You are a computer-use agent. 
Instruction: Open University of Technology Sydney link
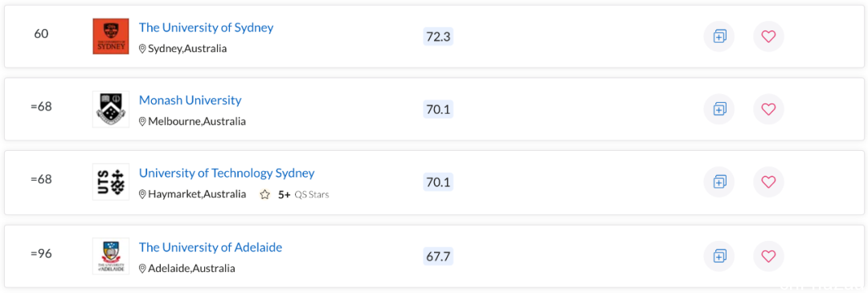(x=227, y=173)
